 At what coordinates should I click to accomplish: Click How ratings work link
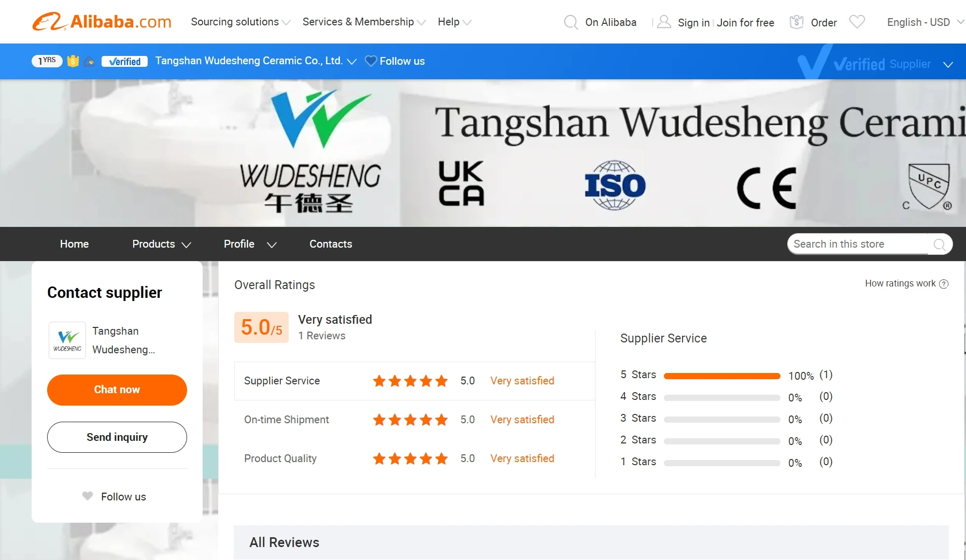point(900,283)
